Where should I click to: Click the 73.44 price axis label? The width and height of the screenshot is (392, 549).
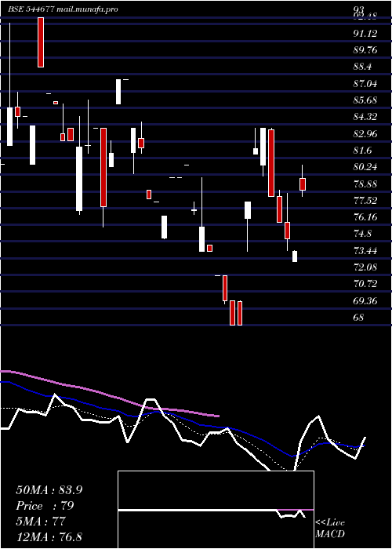point(365,250)
